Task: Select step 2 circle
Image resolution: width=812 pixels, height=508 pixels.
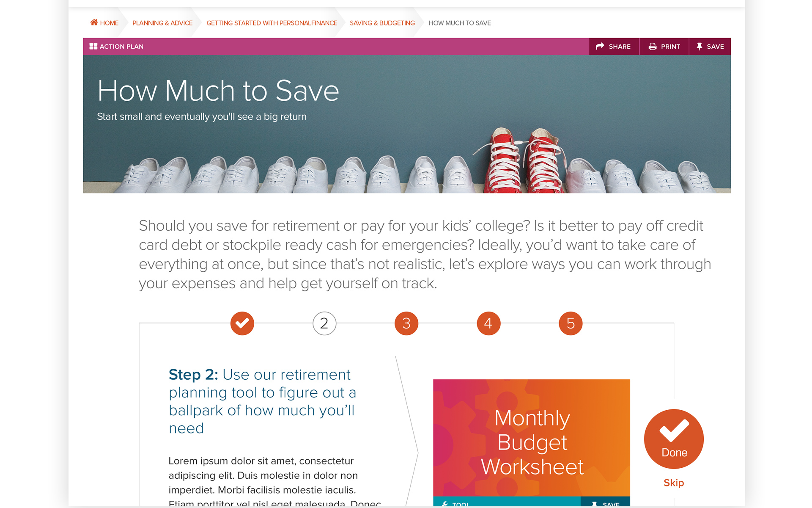Action: tap(324, 323)
